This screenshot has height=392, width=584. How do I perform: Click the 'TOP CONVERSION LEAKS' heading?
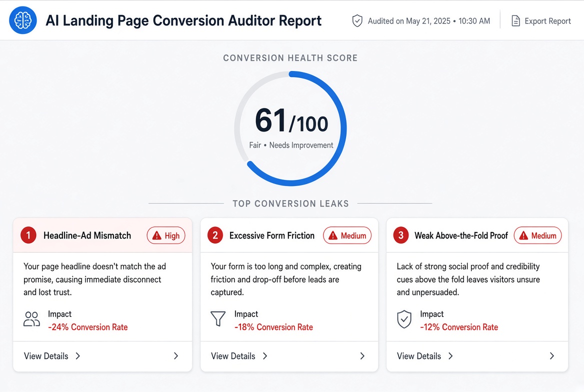pyautogui.click(x=291, y=204)
